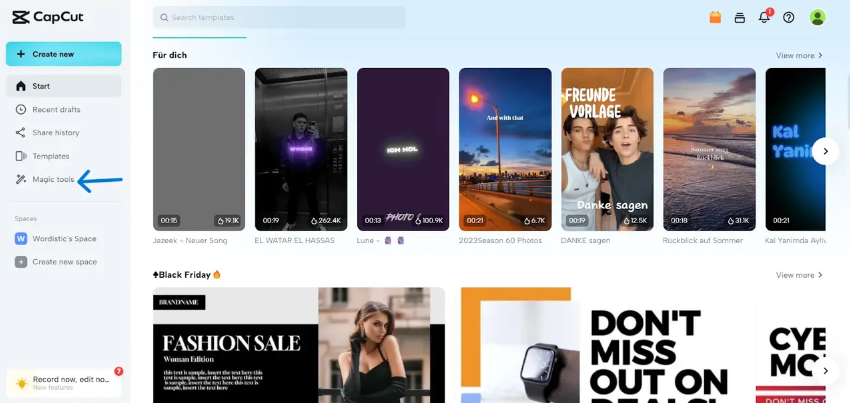850x403 pixels.
Task: Click the lightbulb icon on Record now card
Action: pyautogui.click(x=21, y=383)
